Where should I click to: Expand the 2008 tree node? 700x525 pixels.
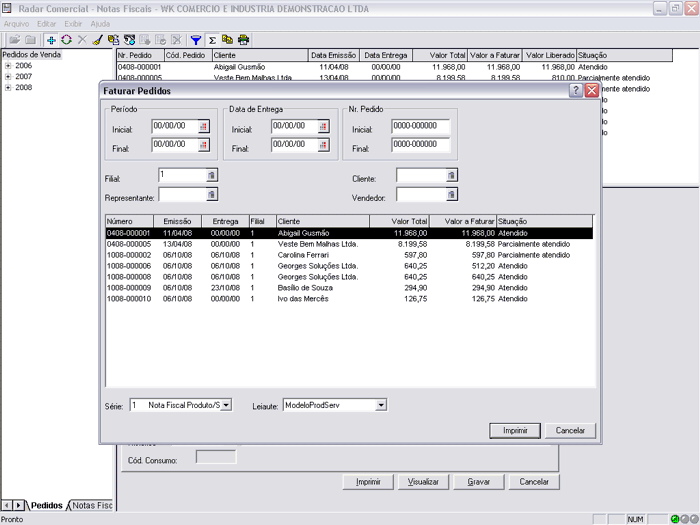(x=8, y=87)
